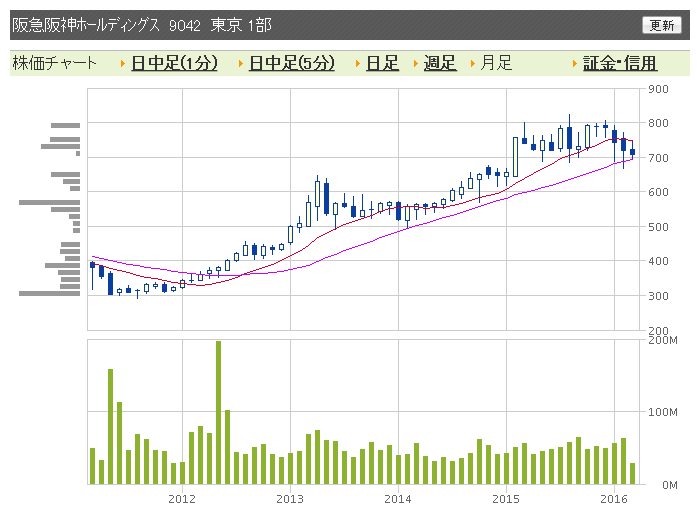Open the 証金・信用 margin link
The image size is (697, 526).
(x=620, y=63)
